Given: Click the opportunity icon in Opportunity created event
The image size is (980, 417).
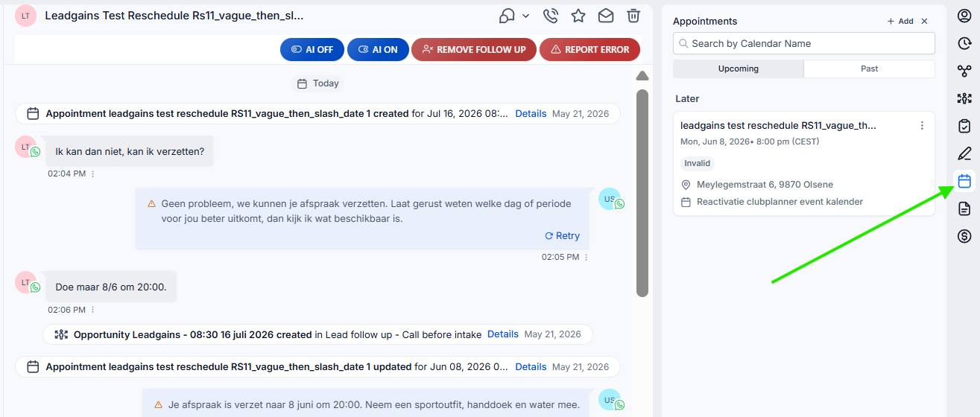Looking at the screenshot, I should tap(61, 334).
